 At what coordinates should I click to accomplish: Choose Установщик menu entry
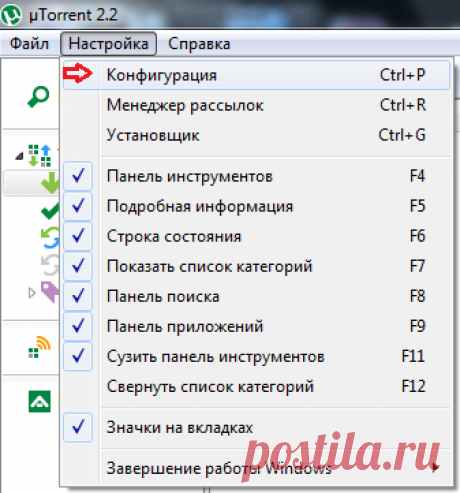tap(256, 135)
